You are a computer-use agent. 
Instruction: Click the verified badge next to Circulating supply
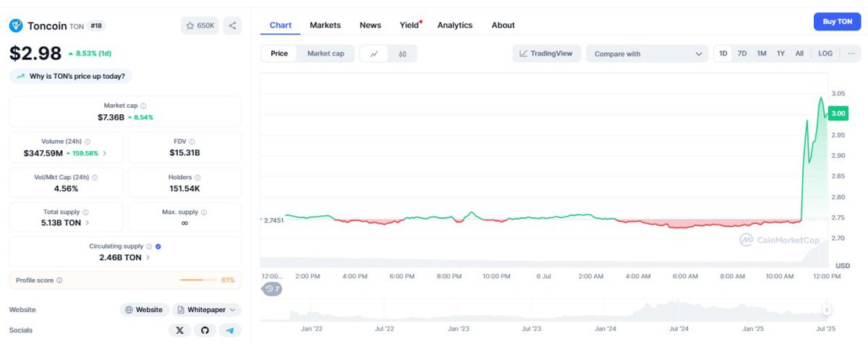[x=158, y=246]
